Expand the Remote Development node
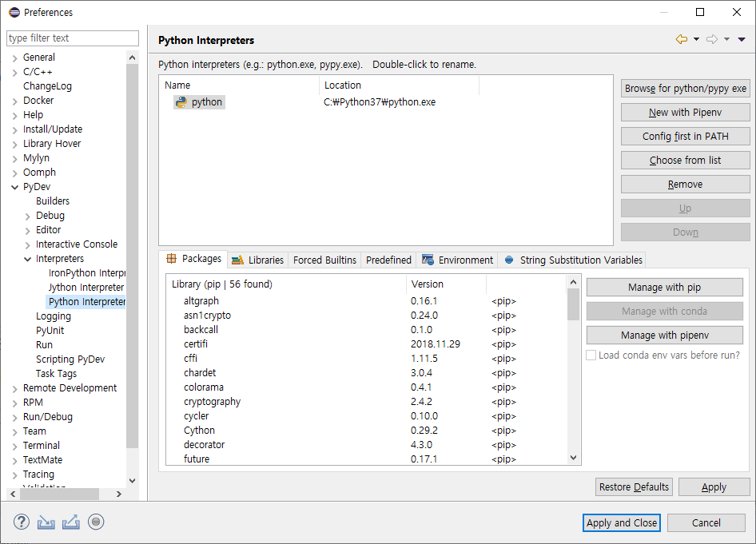Image resolution: width=756 pixels, height=544 pixels. pos(14,389)
